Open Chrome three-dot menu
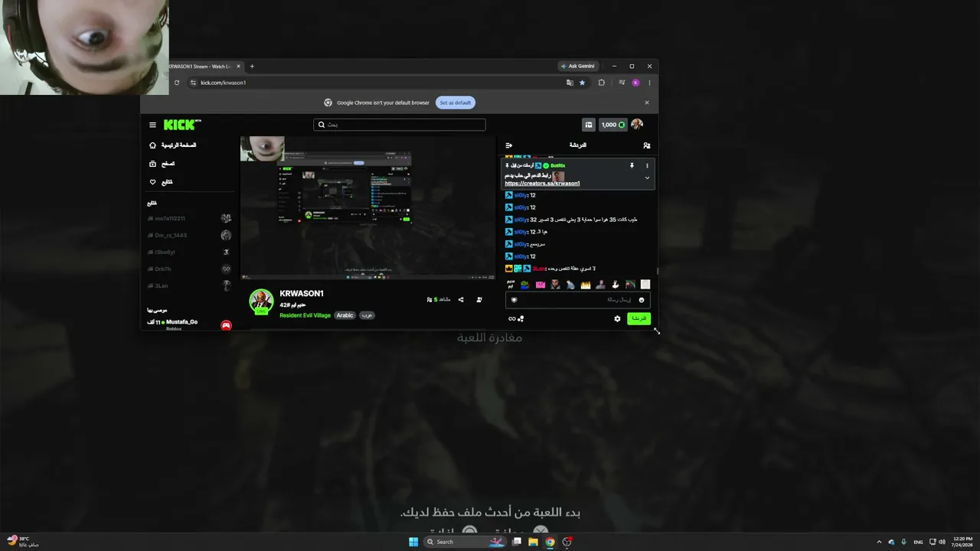This screenshot has height=551, width=980. [649, 83]
